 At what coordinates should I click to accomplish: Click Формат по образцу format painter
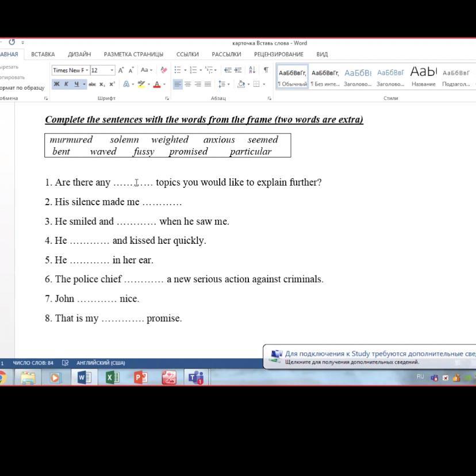[x=22, y=88]
